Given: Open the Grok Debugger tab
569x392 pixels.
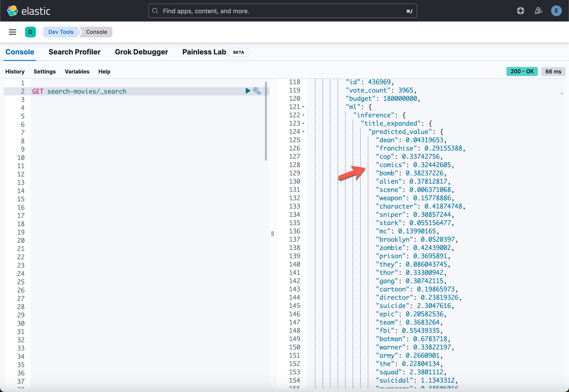Looking at the screenshot, I should tap(141, 52).
